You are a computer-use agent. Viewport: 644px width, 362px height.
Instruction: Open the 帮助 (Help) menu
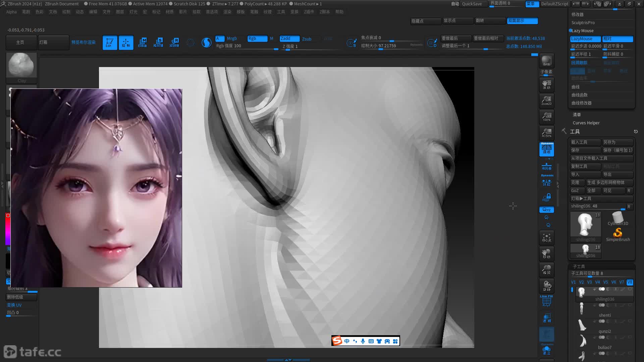click(x=339, y=12)
